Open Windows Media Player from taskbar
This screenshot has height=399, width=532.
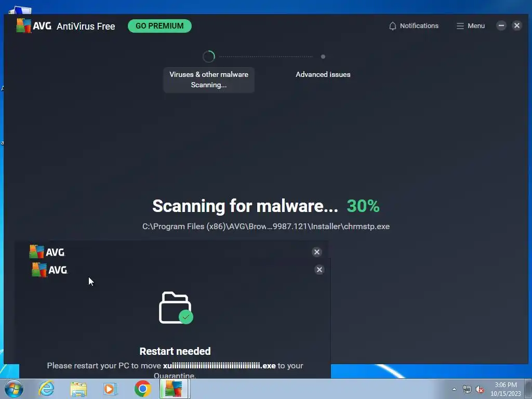click(110, 389)
